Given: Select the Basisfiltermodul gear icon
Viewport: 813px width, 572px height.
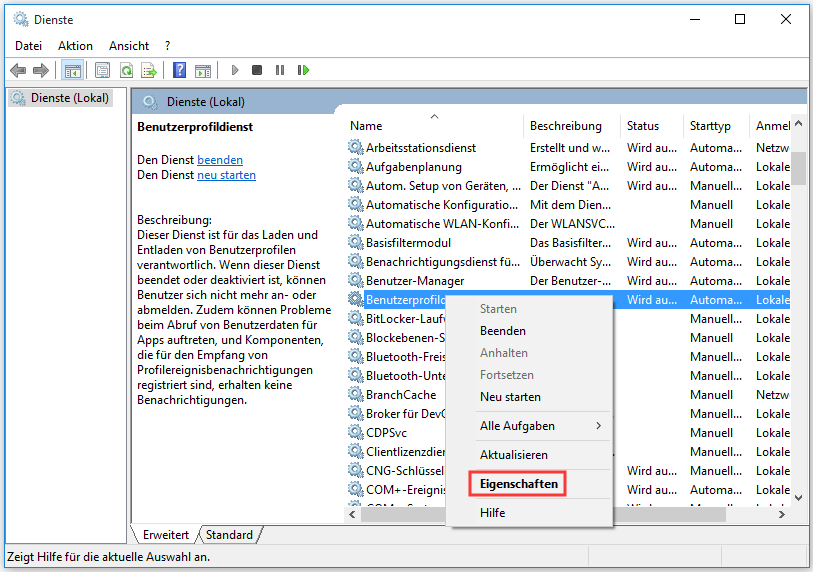Looking at the screenshot, I should click(x=355, y=242).
